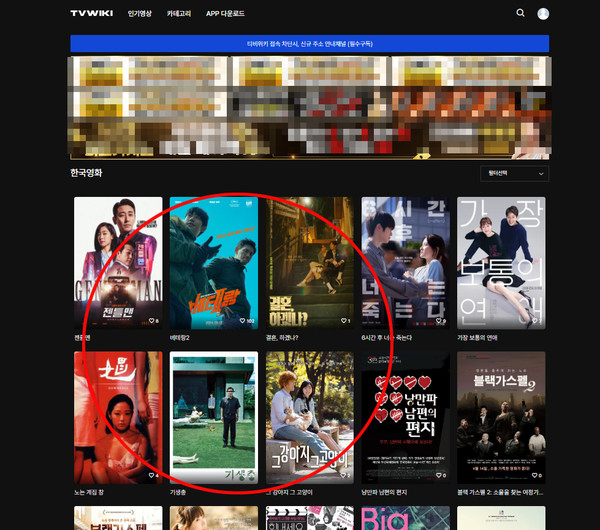Image resolution: width=600 pixels, height=530 pixels.
Task: Select the 6시간 후 너는 죽는다 poster
Action: click(x=406, y=263)
